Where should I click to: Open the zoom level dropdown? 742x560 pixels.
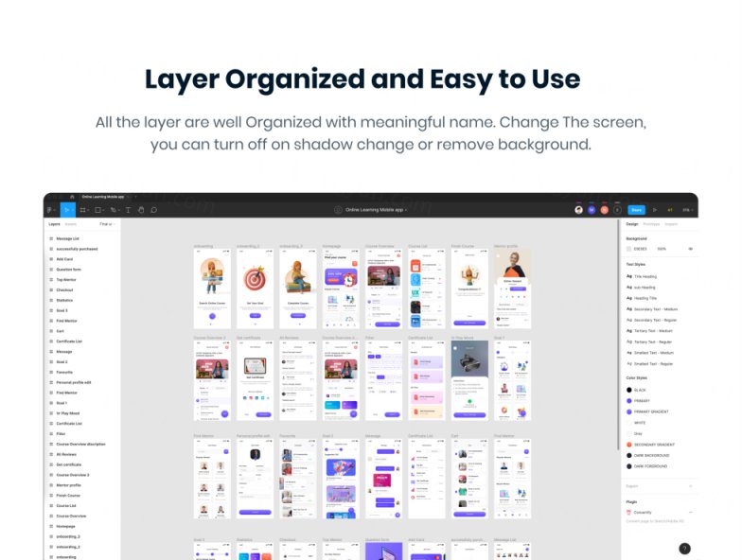(x=686, y=210)
